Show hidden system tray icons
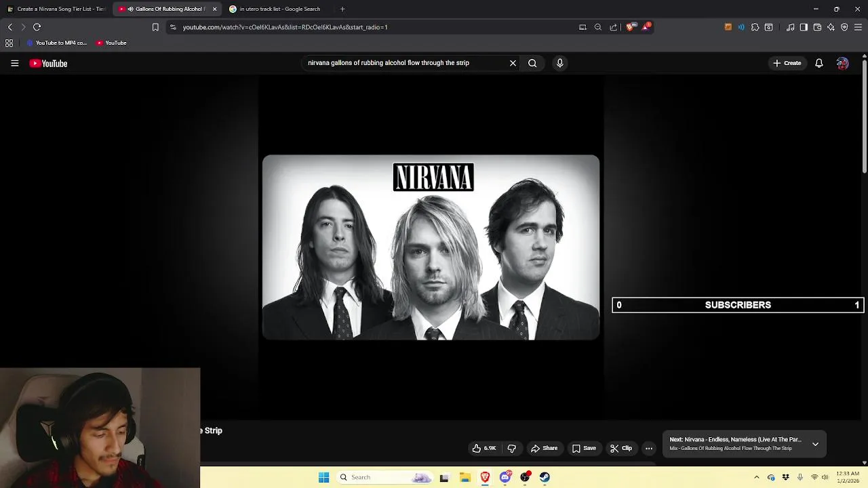 coord(757,477)
